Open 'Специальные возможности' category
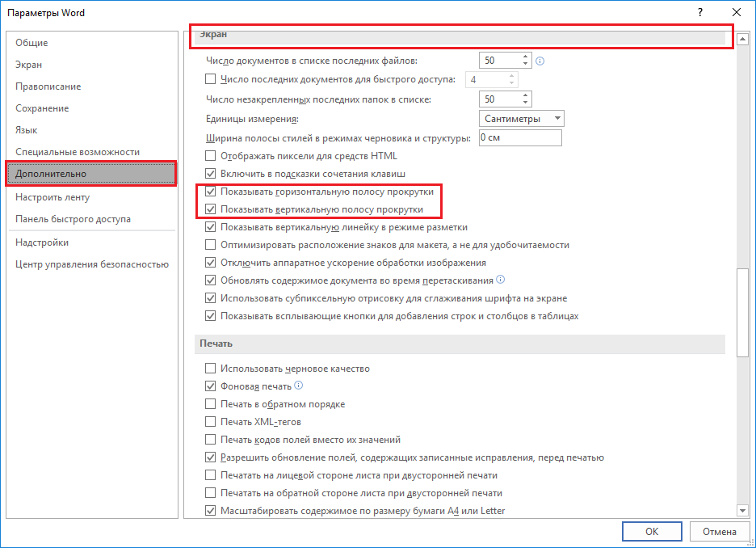 tap(91, 151)
